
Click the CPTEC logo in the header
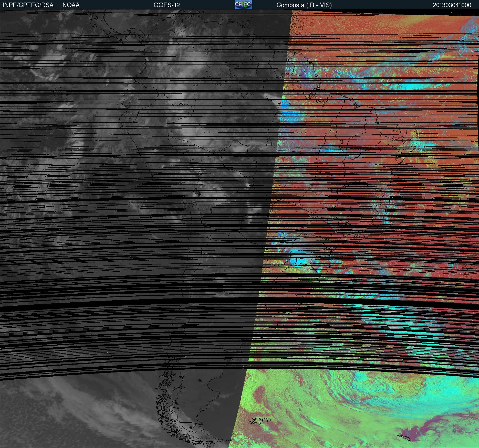click(243, 5)
